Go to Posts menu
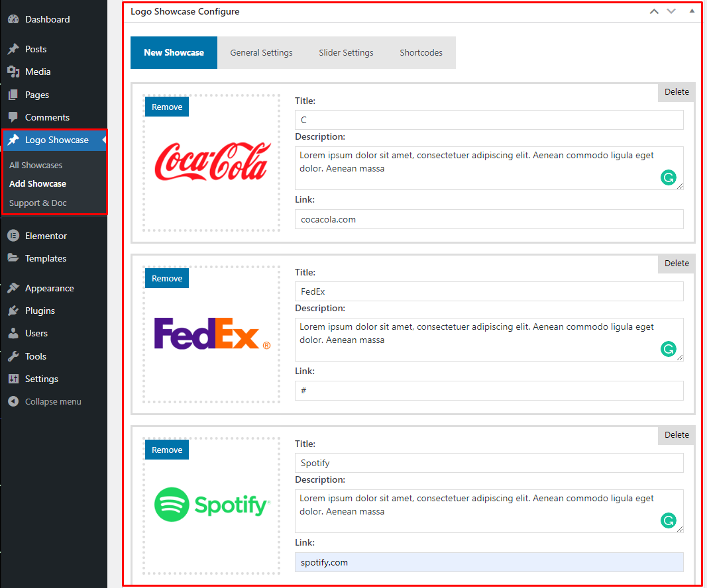 [x=36, y=49]
